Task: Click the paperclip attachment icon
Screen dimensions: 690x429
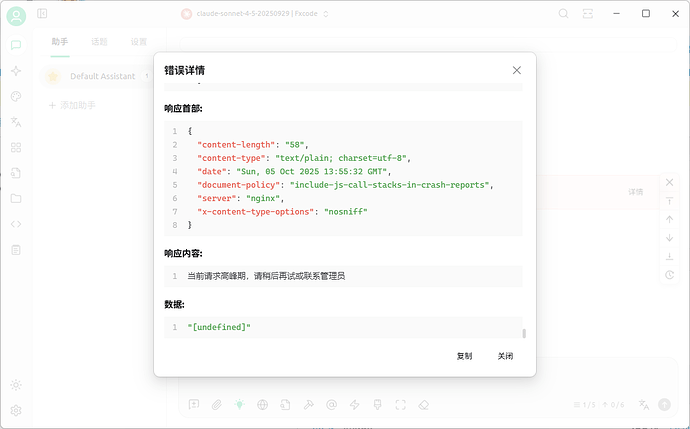Action: click(217, 405)
